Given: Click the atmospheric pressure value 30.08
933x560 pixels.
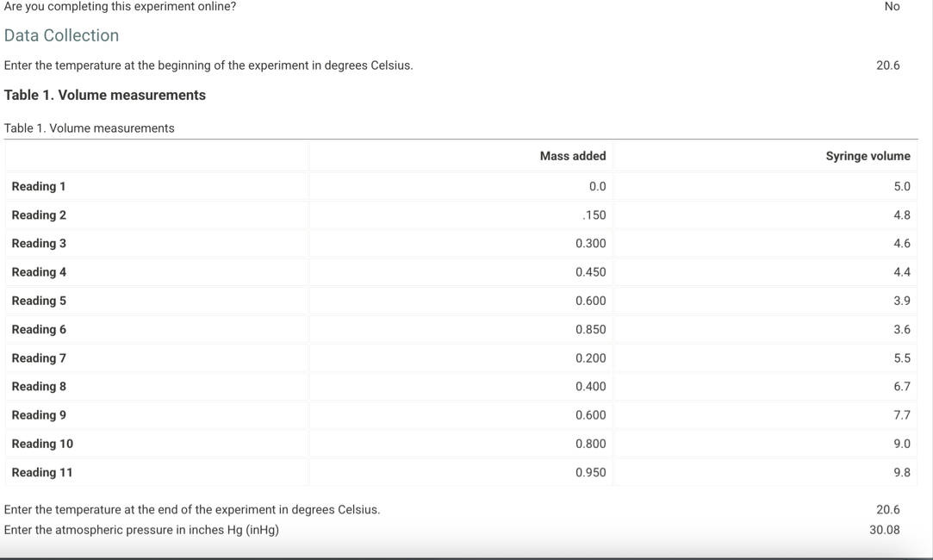Looking at the screenshot, I should point(886,529).
